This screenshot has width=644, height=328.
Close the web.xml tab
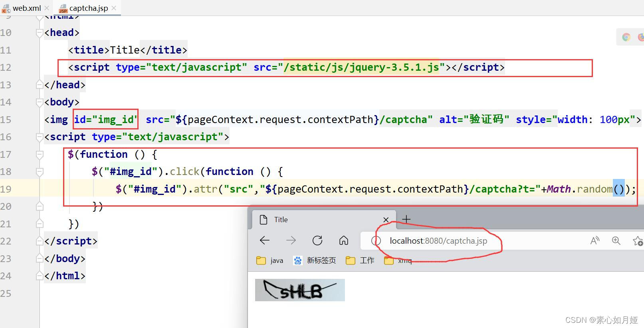pyautogui.click(x=47, y=8)
